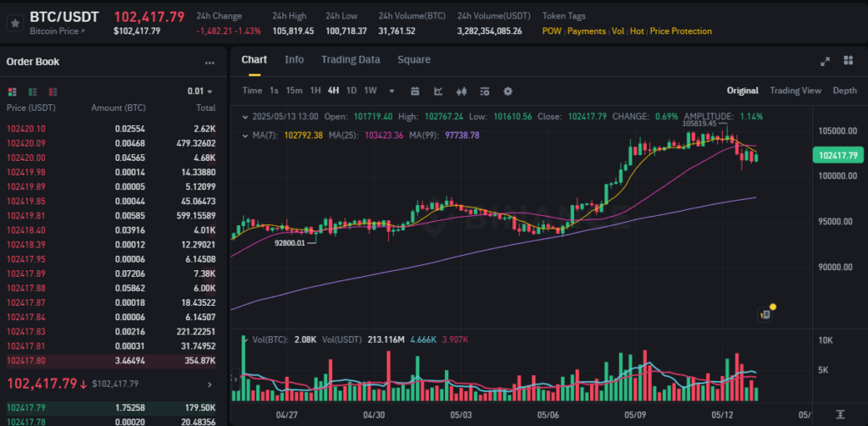Show sell orders only view icon

pos(53,91)
